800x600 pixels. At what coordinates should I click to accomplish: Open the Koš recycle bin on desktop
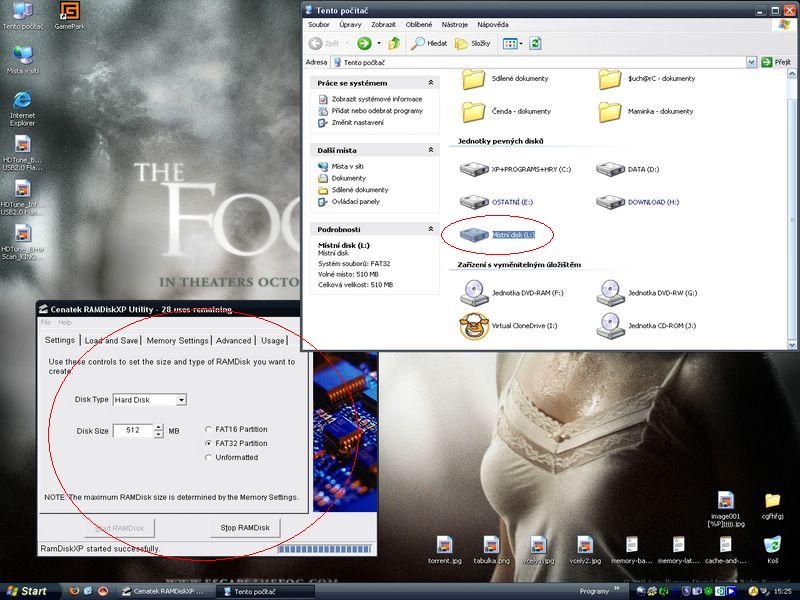(772, 548)
